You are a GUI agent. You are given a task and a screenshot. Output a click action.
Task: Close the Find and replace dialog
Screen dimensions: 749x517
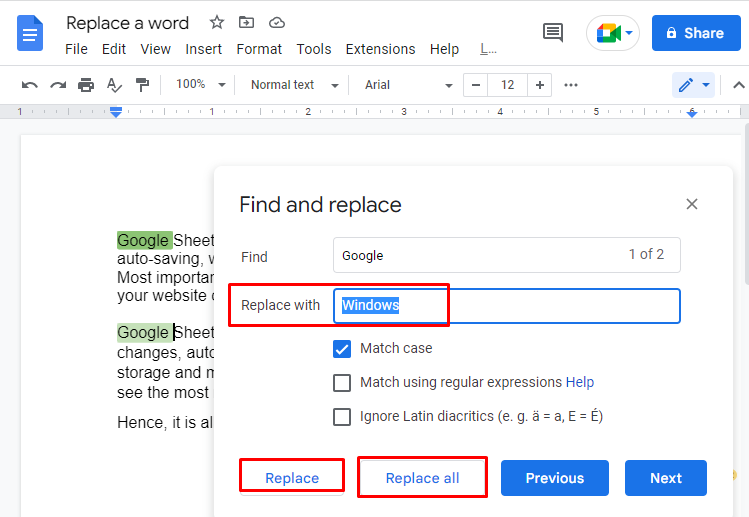692,204
